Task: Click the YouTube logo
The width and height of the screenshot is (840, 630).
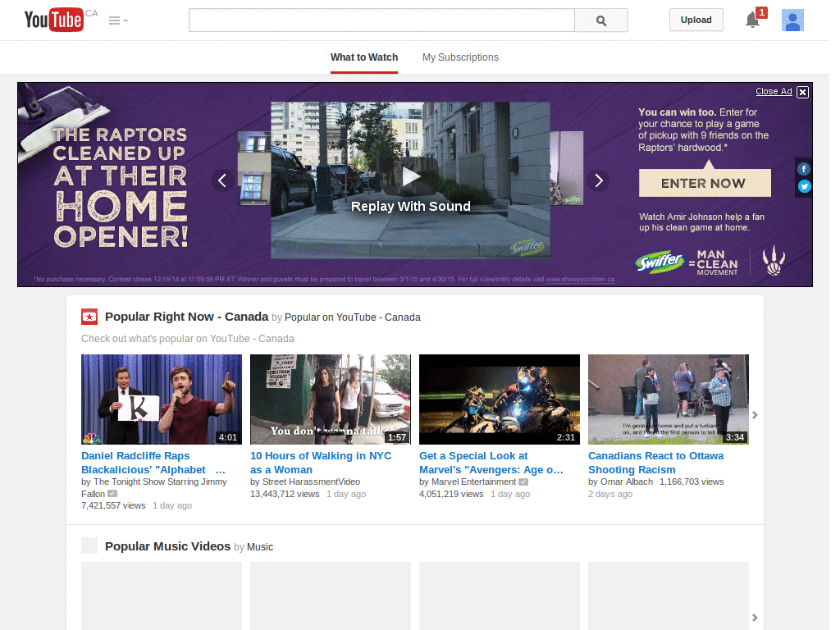Action: click(x=54, y=20)
